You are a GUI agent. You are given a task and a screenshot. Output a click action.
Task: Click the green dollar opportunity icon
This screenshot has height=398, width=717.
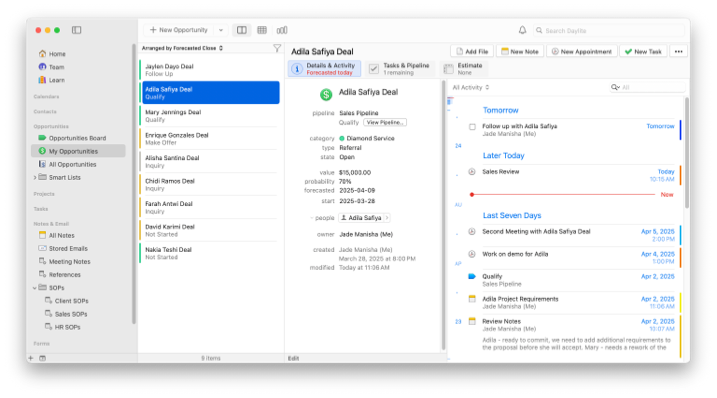(326, 95)
